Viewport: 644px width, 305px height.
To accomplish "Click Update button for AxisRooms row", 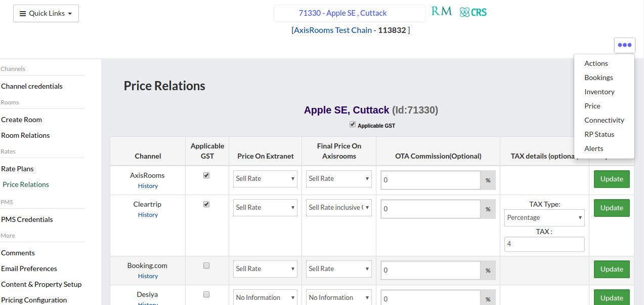I will 612,179.
